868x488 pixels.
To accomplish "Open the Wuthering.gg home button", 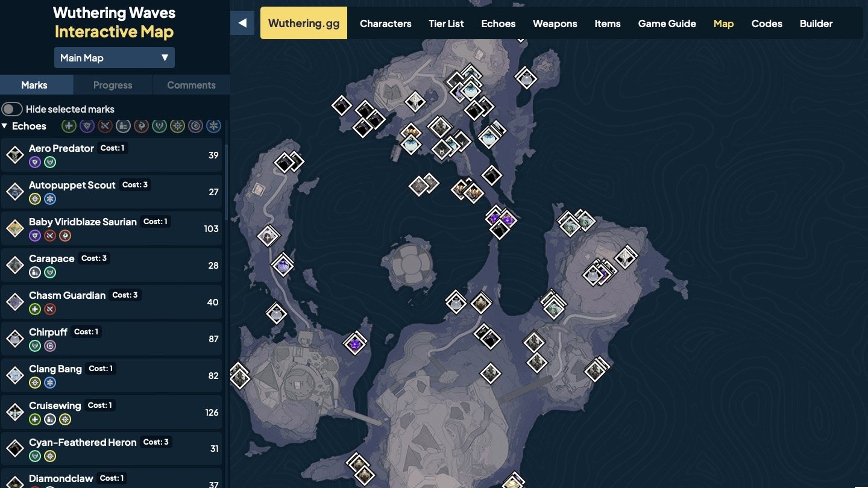I will point(304,23).
